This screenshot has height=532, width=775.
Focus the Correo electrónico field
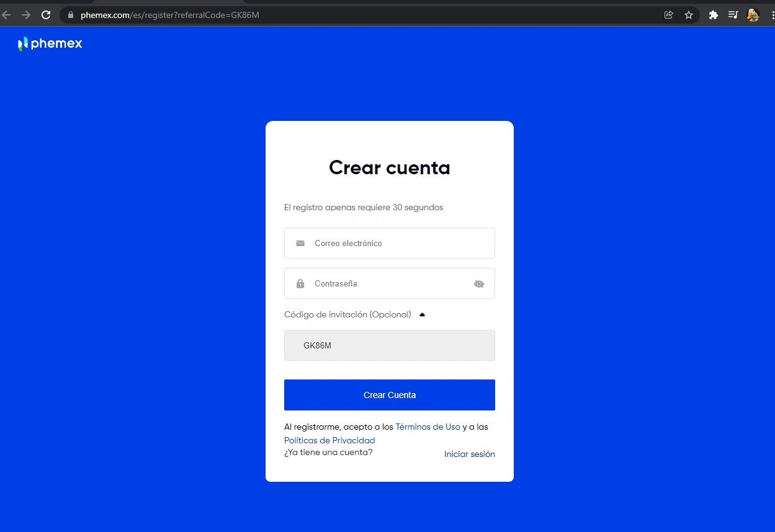pos(390,243)
